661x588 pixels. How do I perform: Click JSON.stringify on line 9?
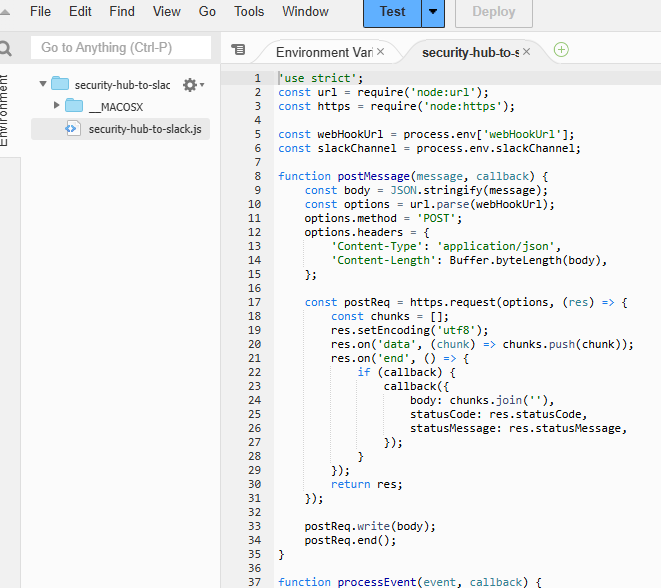436,190
